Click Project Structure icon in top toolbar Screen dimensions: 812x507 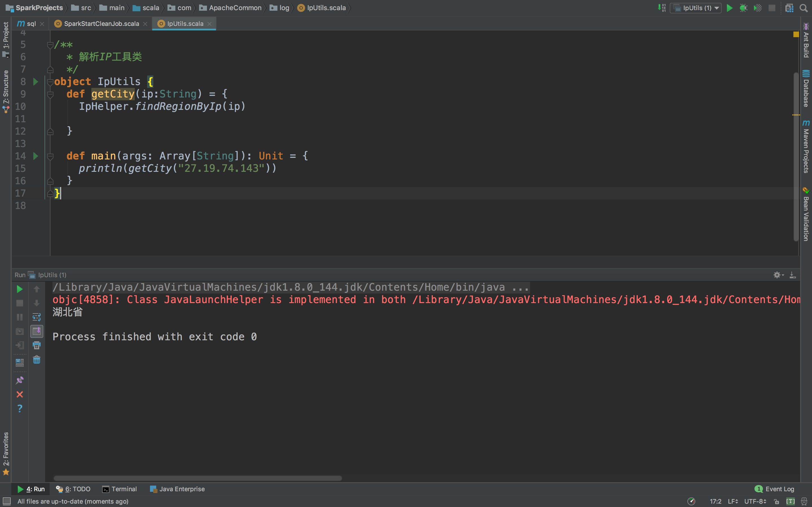[789, 8]
